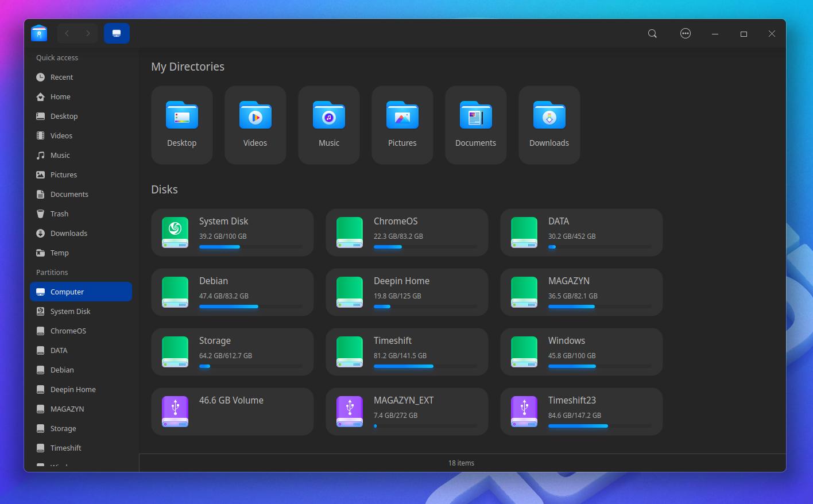This screenshot has width=813, height=504.
Task: Select the DATA disk card
Action: point(582,232)
